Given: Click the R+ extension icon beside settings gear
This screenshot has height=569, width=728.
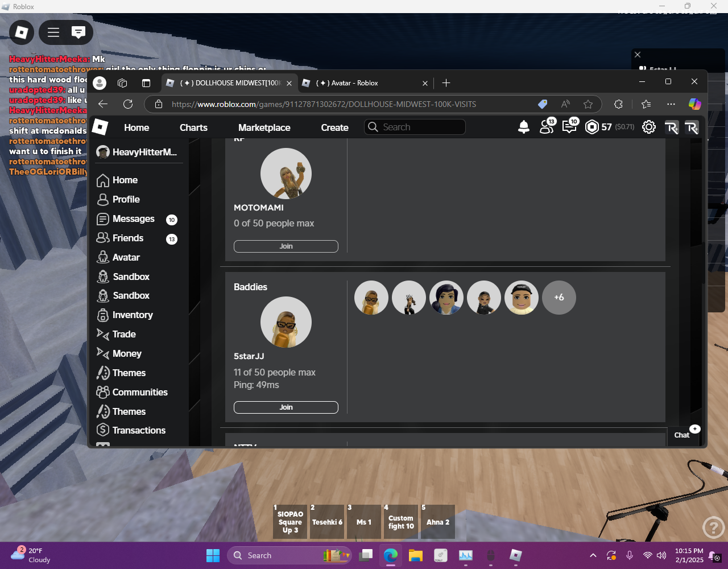Looking at the screenshot, I should tap(671, 127).
